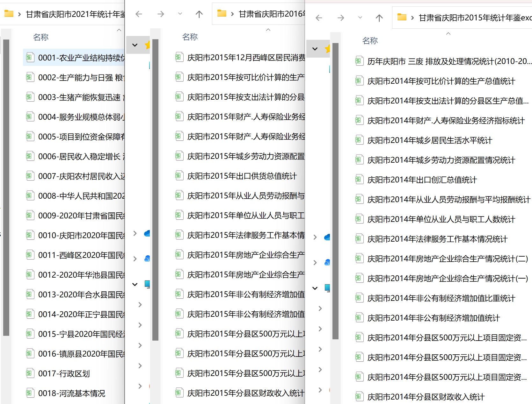Click Forward arrow in the 2016 yearbook window
The width and height of the screenshot is (532, 404).
click(x=161, y=14)
